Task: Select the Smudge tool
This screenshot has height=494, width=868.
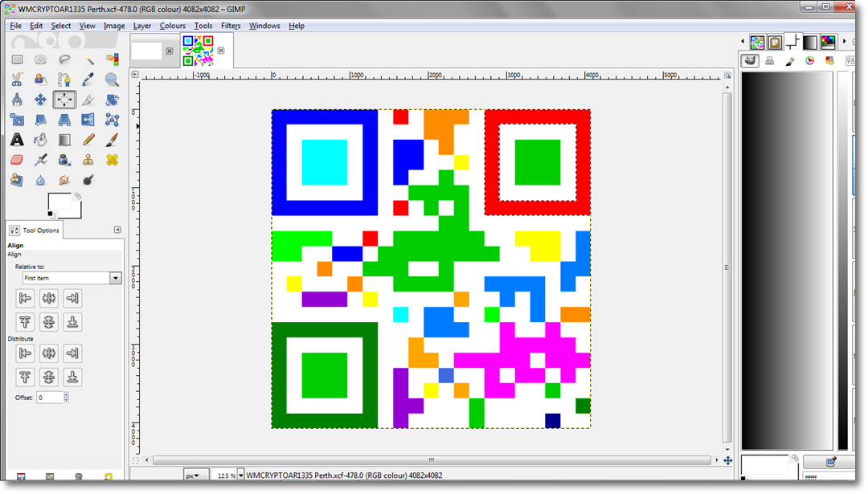Action: [64, 180]
